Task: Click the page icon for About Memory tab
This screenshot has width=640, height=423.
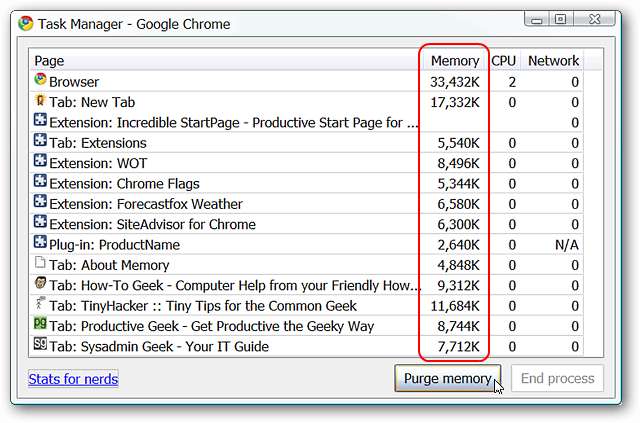Action: tap(40, 264)
